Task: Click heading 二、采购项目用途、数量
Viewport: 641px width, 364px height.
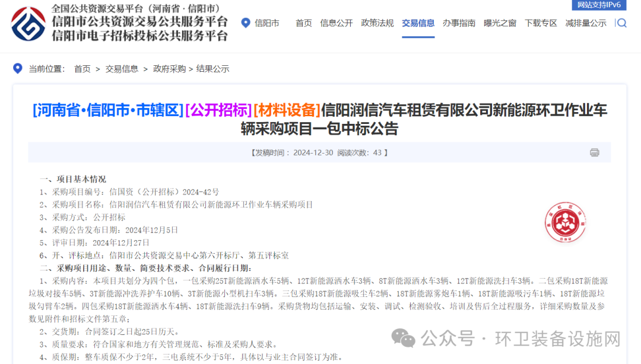Action: (145, 268)
